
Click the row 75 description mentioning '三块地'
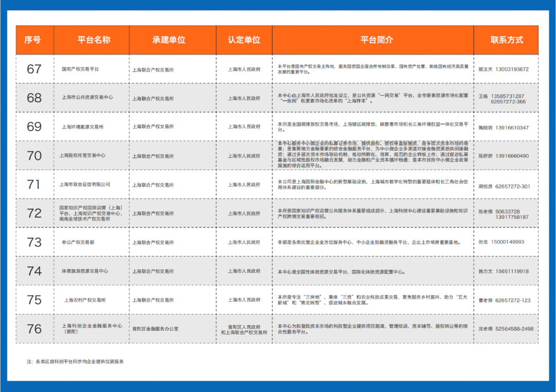pos(373,300)
